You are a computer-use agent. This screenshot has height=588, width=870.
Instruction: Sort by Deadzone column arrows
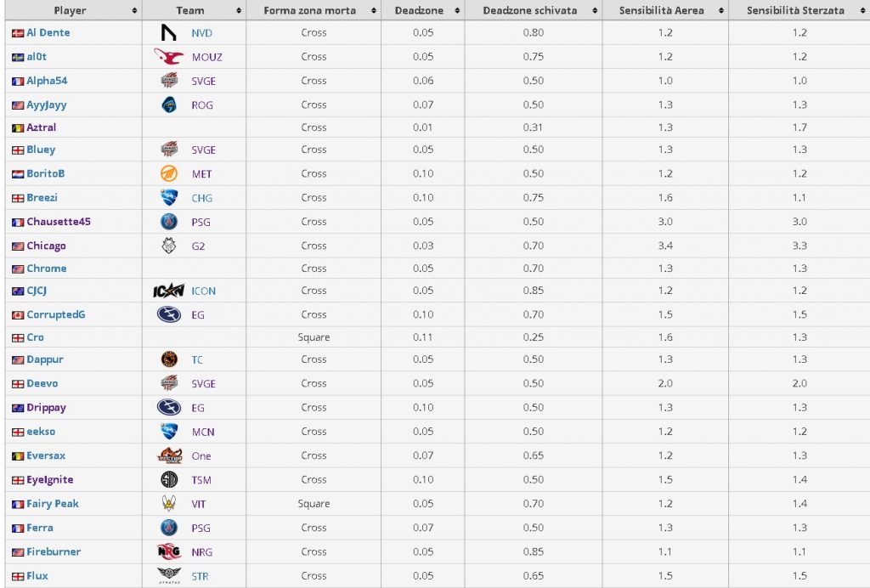(457, 10)
